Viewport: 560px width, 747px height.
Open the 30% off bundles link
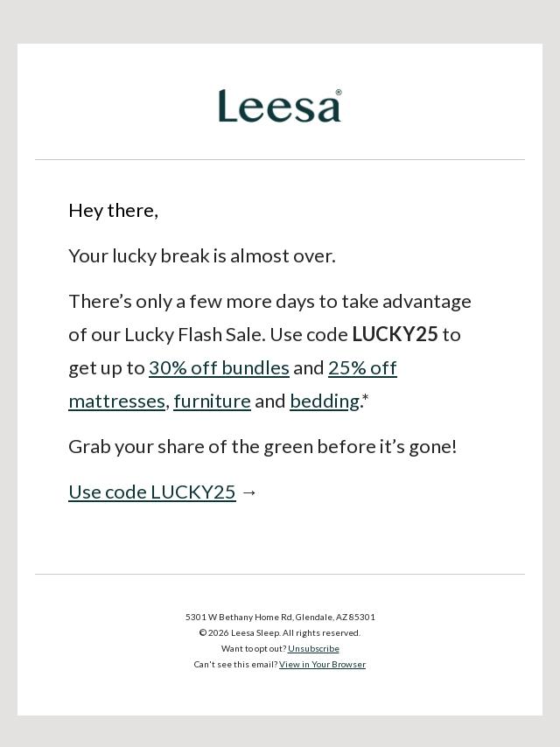coord(219,368)
